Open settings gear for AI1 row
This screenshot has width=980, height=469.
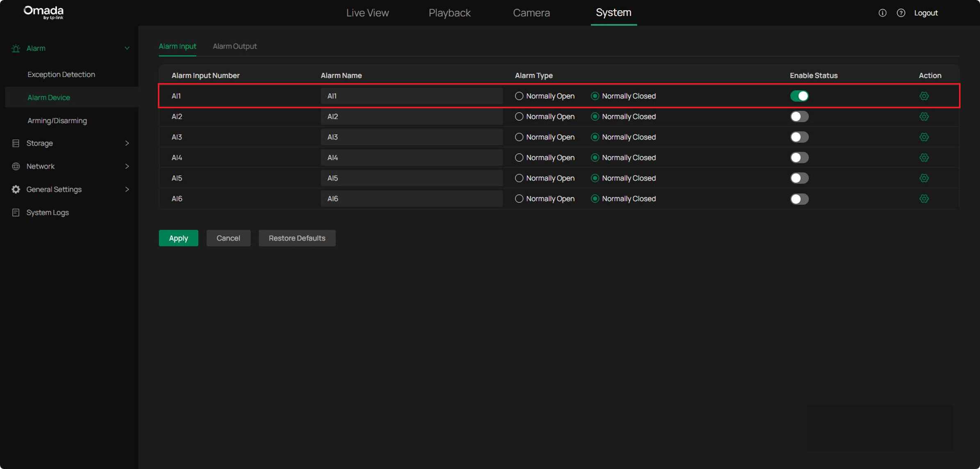924,96
